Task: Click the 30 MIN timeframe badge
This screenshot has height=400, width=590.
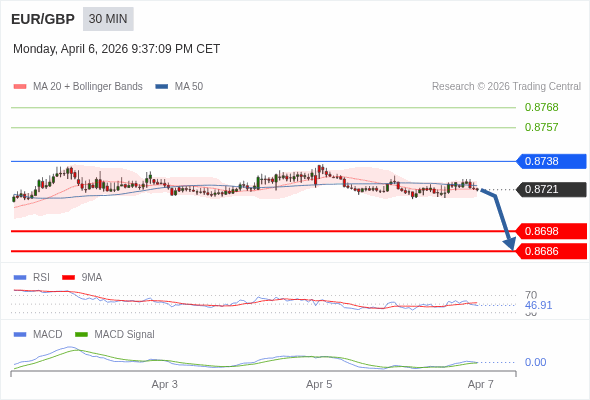Action: tap(108, 19)
